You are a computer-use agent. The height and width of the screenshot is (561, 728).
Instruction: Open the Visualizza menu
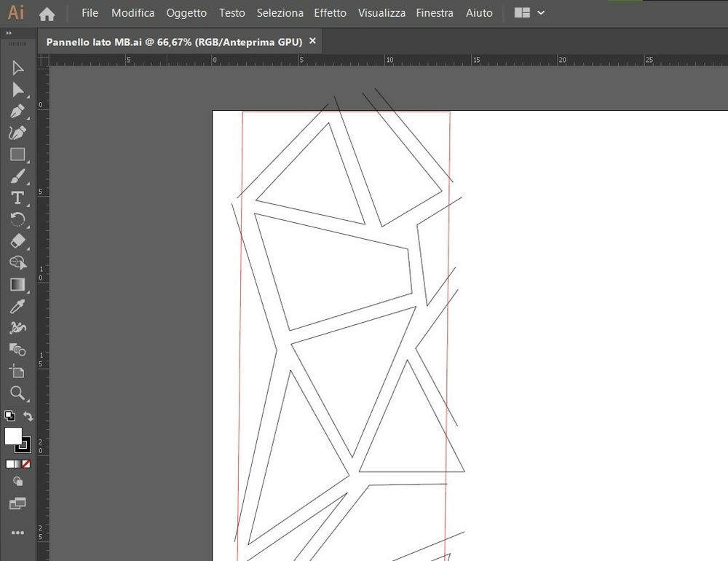click(x=381, y=12)
